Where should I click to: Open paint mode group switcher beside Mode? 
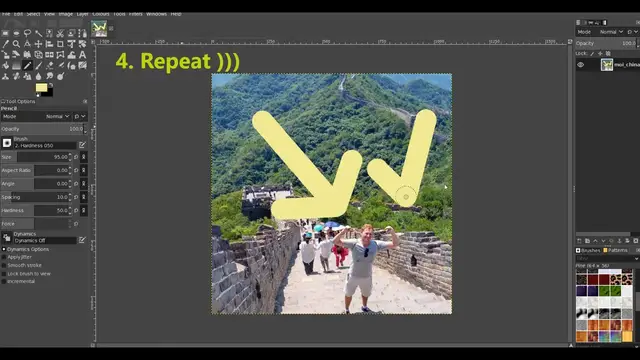point(80,116)
